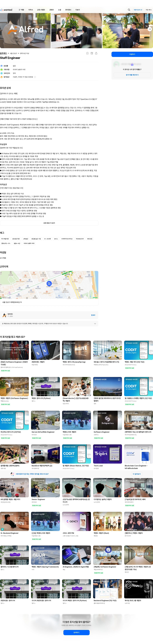Screen dimensions: 153x644
Task: Go to the 이력서 menu
Action: [x=31, y=10]
